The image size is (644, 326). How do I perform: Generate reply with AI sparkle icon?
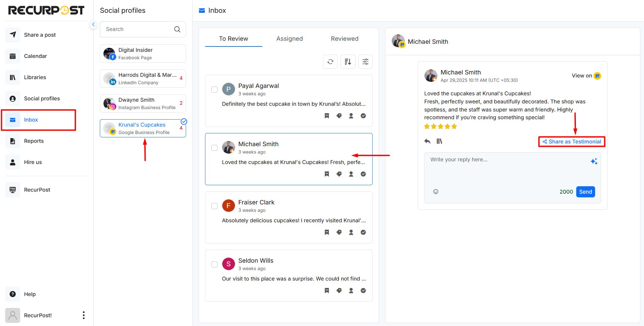tap(594, 162)
